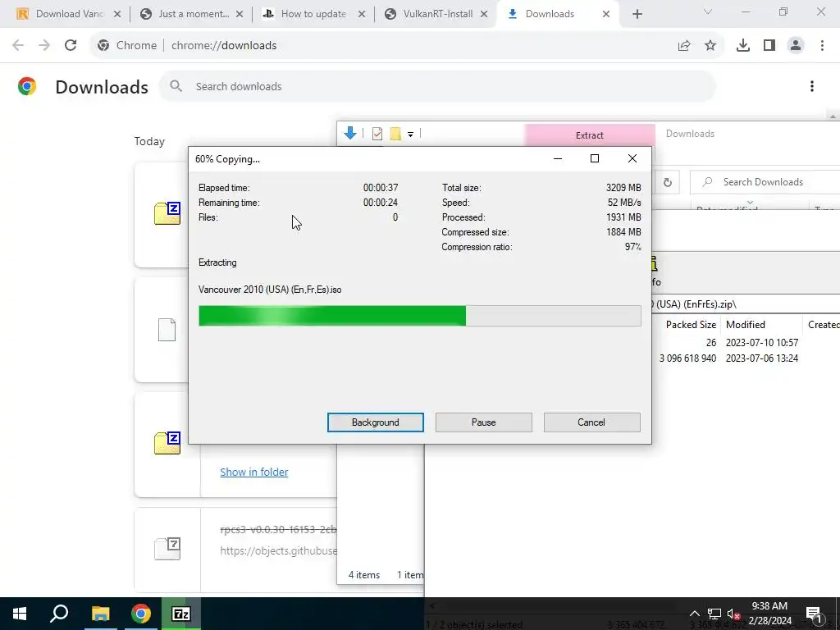
Task: Select packed size 3 096 618 940 entry
Action: [x=687, y=358]
